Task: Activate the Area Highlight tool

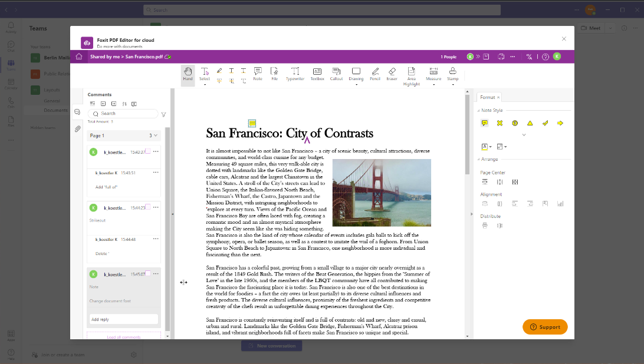Action: point(412,74)
